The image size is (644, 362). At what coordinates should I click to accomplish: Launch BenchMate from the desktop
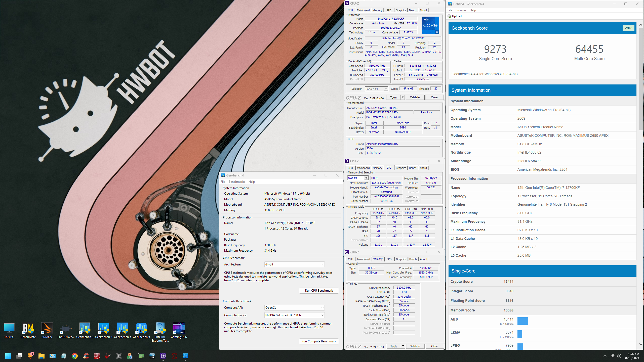(x=28, y=331)
